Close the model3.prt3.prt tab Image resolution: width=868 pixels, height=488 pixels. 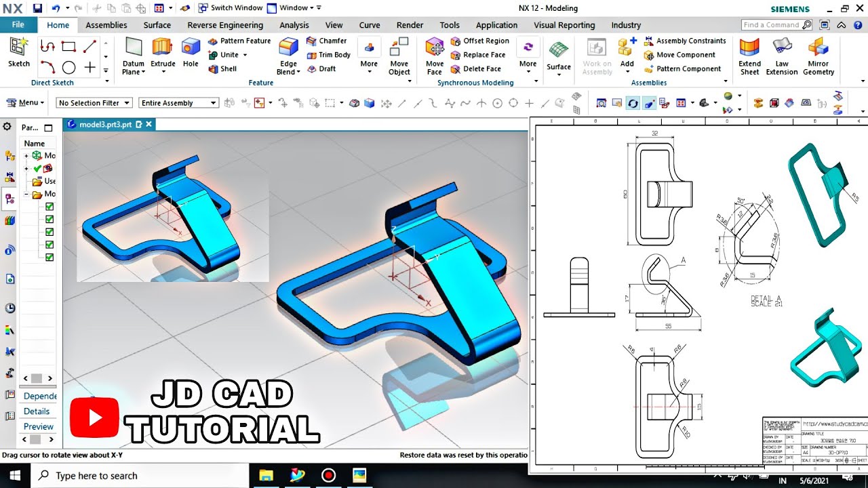point(149,125)
